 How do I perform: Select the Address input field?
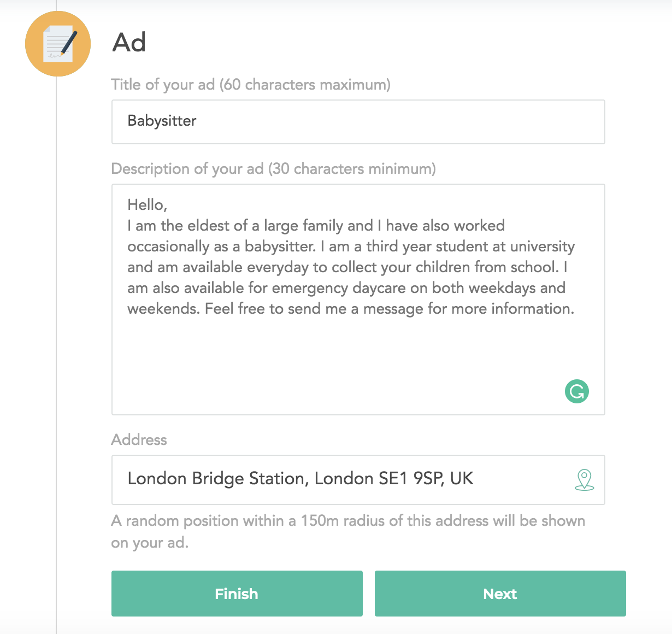tap(358, 480)
